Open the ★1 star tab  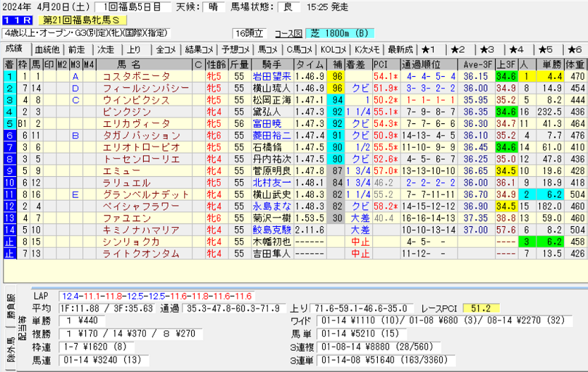pyautogui.click(x=431, y=49)
